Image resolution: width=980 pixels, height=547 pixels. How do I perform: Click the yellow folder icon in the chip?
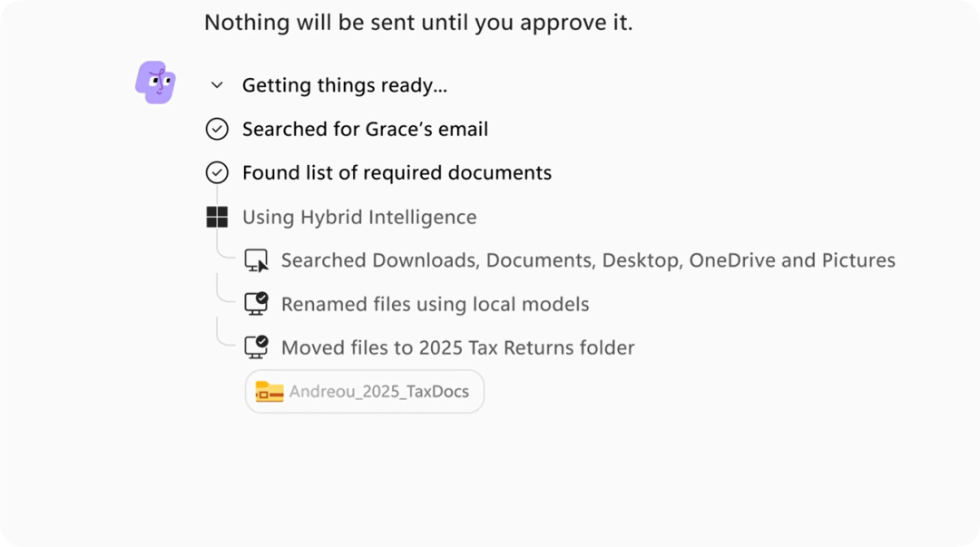pyautogui.click(x=269, y=391)
